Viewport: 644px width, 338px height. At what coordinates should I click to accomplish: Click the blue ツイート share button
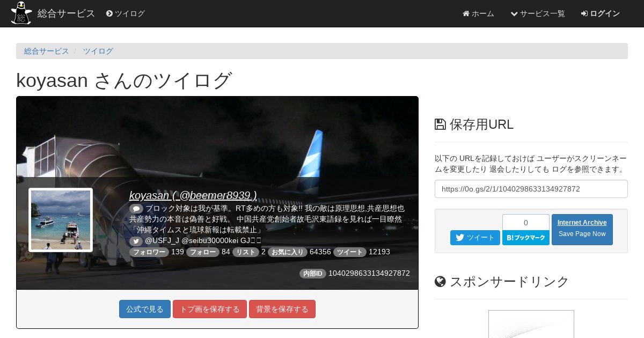(475, 238)
